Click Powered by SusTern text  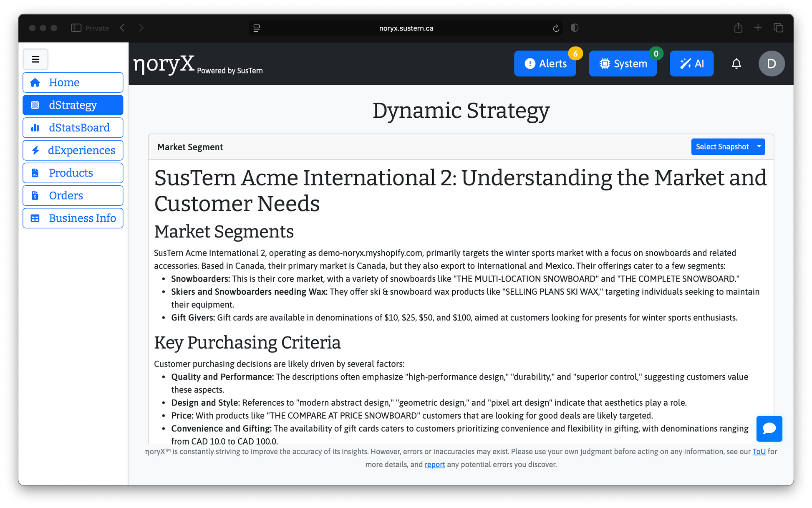pyautogui.click(x=230, y=71)
